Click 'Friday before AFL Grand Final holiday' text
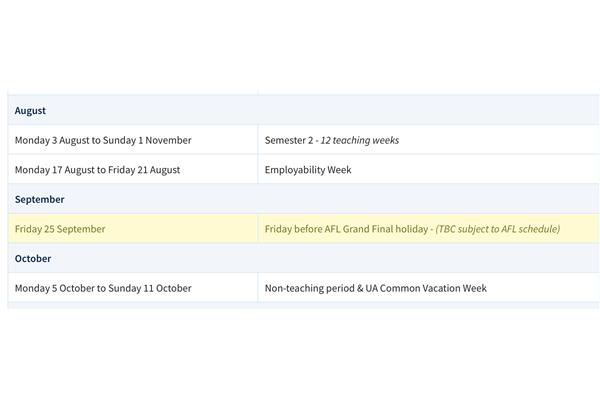The image size is (600, 400). pos(346,229)
